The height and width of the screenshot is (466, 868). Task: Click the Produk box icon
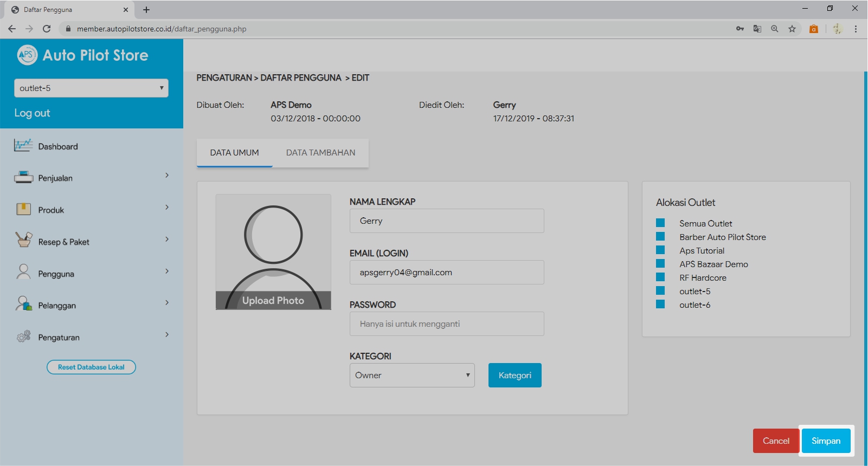(23, 209)
